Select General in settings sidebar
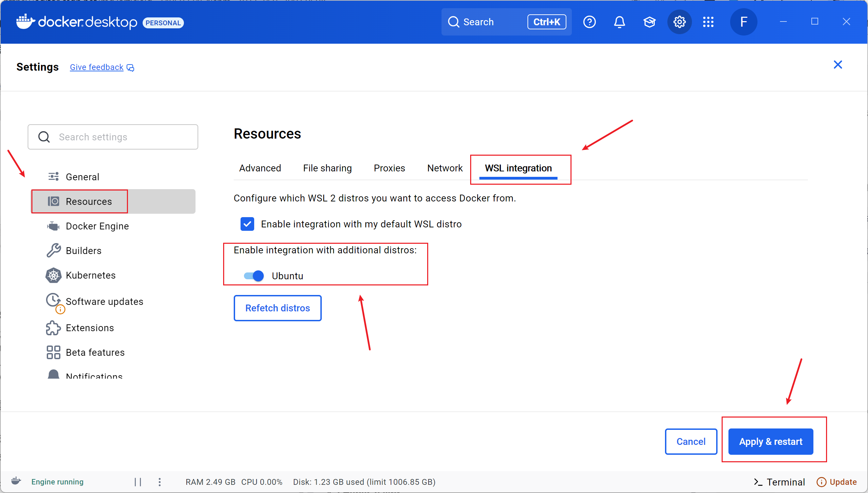This screenshot has width=868, height=493. 113,177
